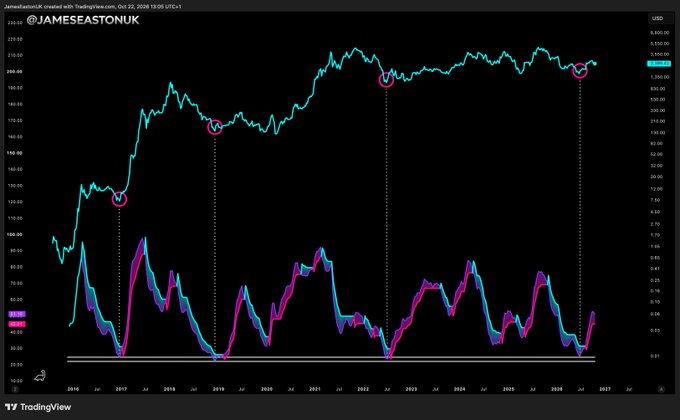Click the 8,800.00 value on price scale
The height and width of the screenshot is (420, 680).
(659, 33)
